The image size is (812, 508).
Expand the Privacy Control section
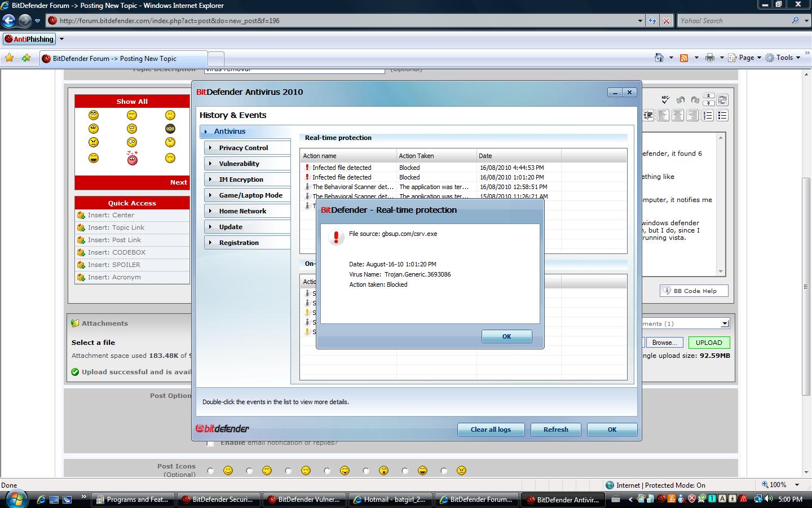(x=248, y=148)
